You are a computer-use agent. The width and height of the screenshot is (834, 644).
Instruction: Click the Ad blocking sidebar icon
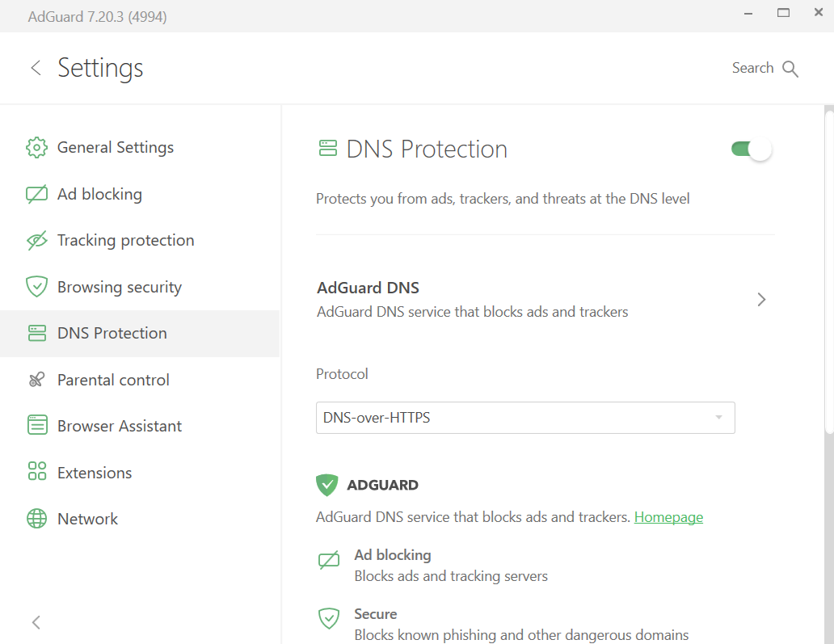point(36,194)
